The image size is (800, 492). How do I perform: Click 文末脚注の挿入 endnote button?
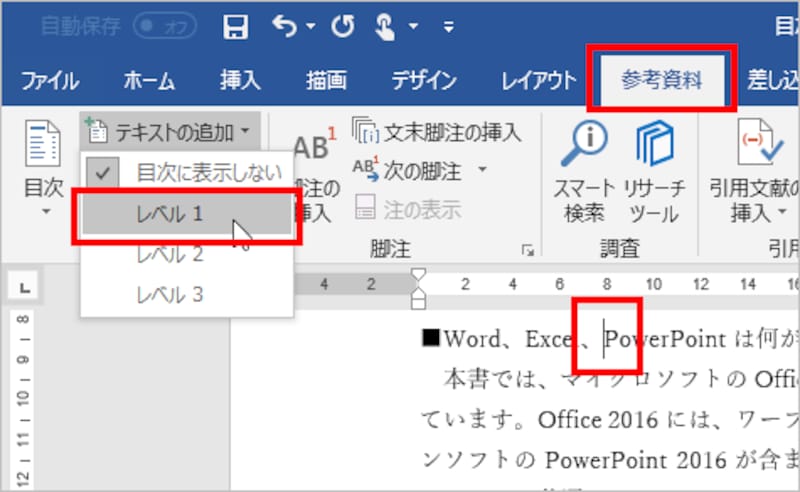437,132
